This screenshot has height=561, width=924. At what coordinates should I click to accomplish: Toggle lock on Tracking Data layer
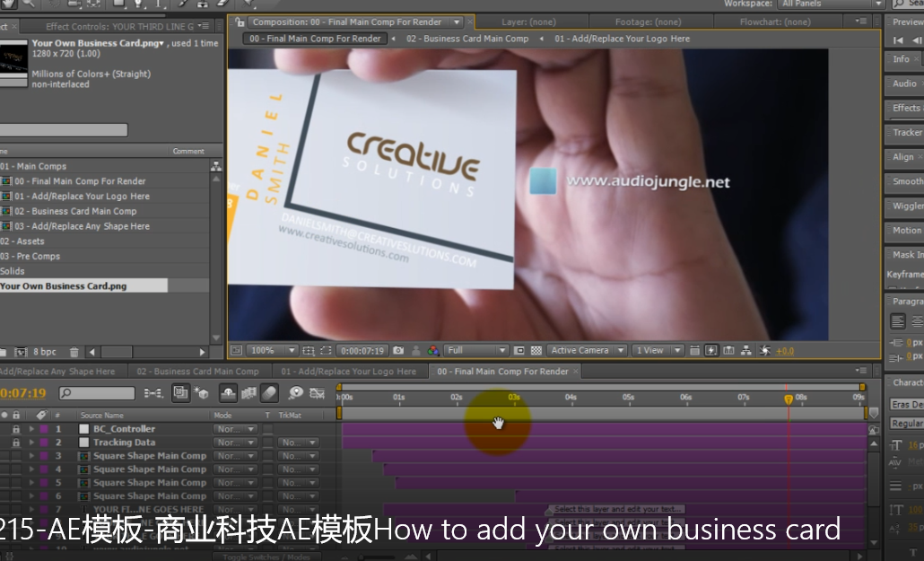coord(16,443)
